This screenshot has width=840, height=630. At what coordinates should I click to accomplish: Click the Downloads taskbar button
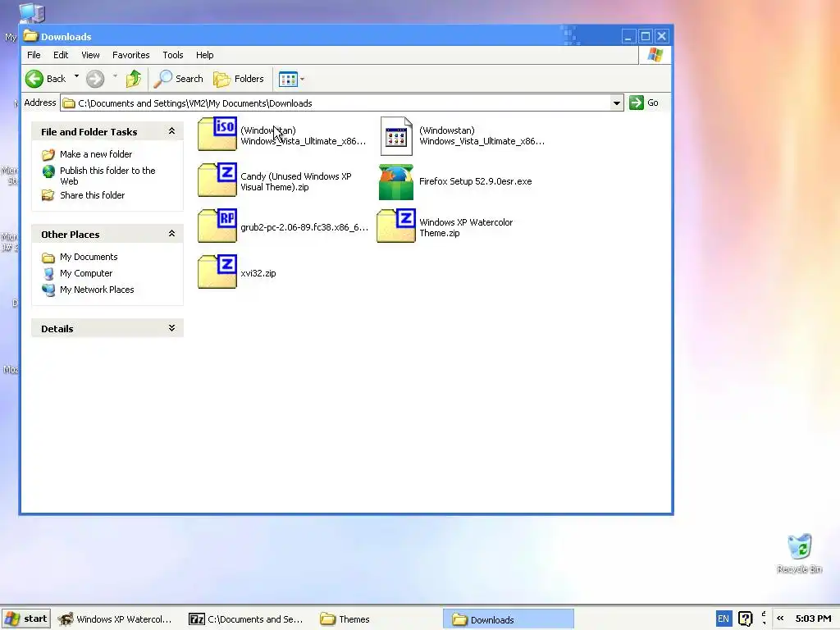pos(508,619)
